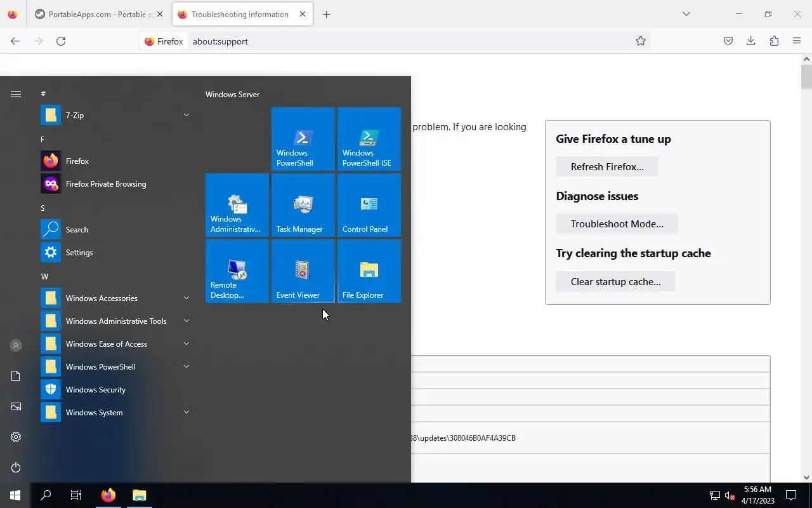Click the letter S app list header
812x508 pixels.
43,208
